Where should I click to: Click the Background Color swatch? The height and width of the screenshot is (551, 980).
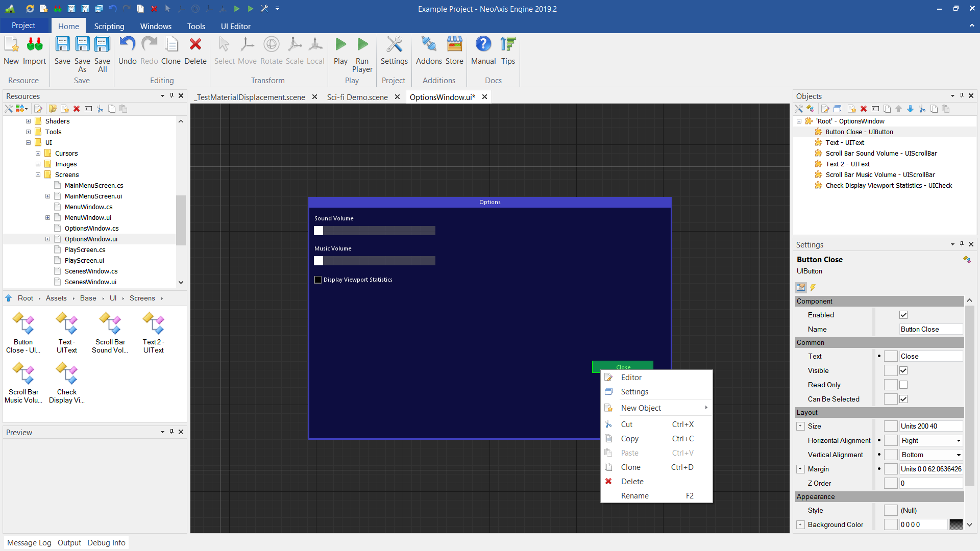click(956, 524)
